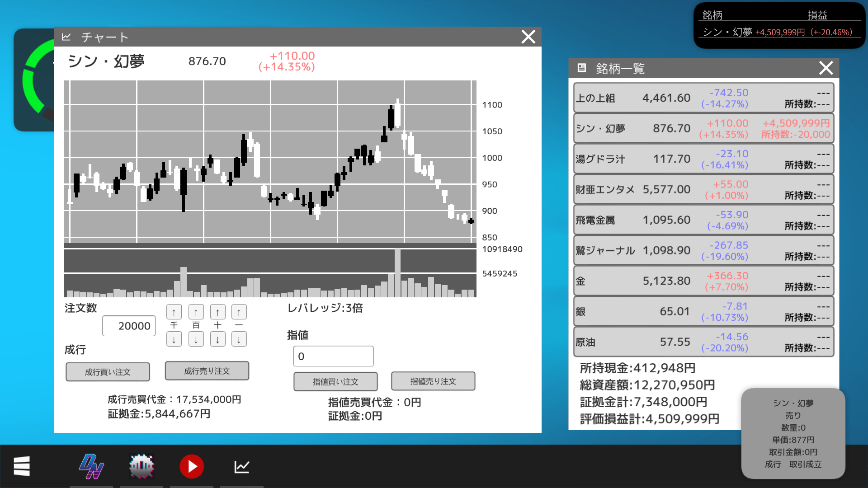Select 飛電金属 in the stock list

703,220
